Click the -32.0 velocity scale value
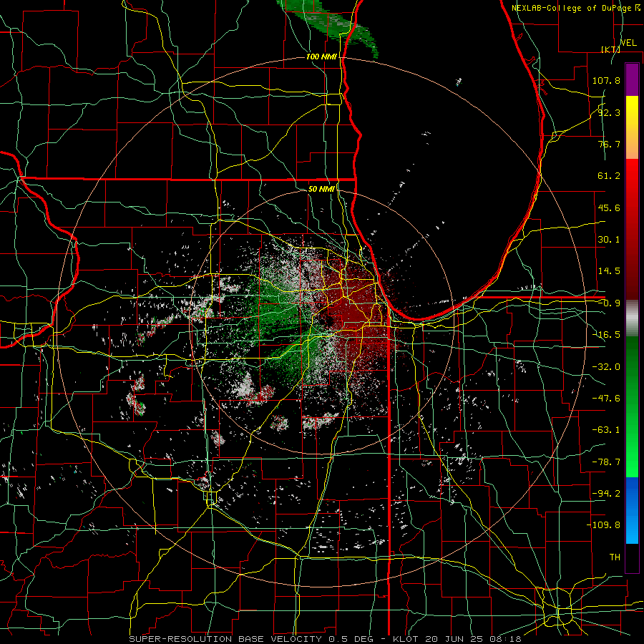Screen dimensions: 644x644 [x=606, y=367]
